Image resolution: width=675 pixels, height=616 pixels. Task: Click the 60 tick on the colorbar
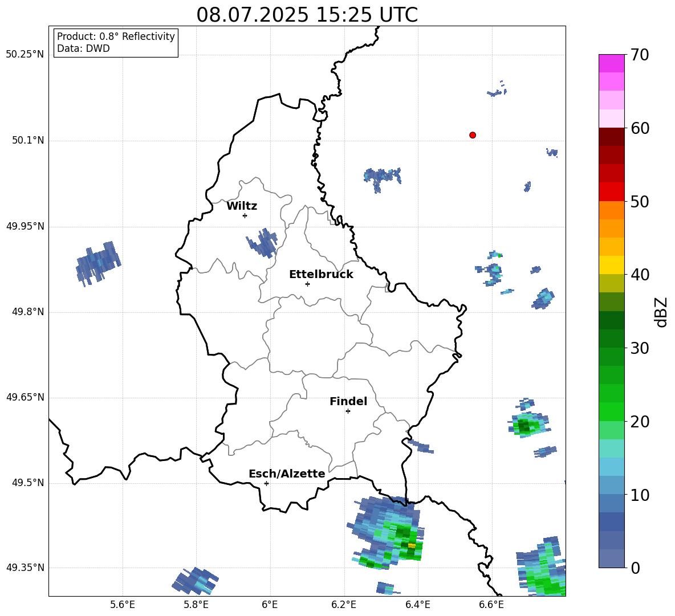(640, 128)
